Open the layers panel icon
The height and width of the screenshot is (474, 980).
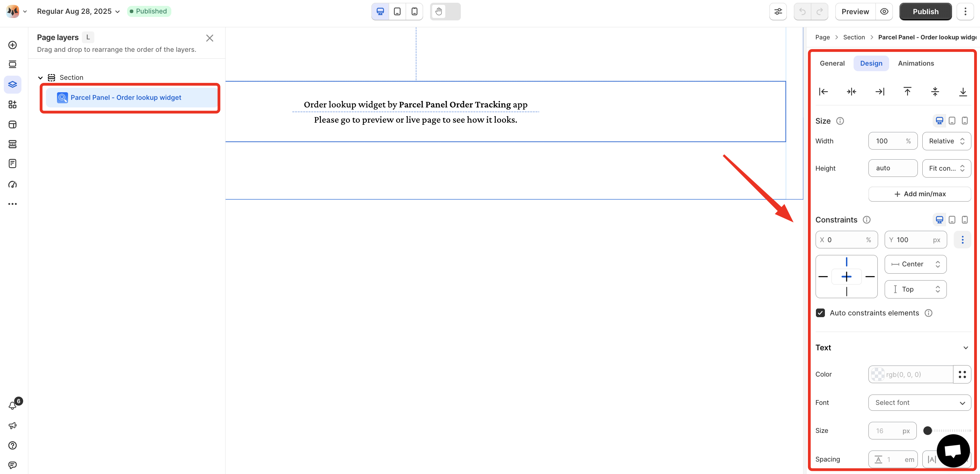(12, 84)
